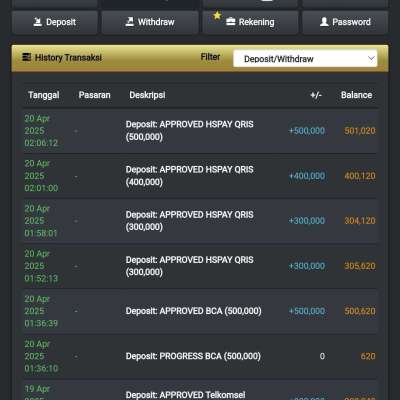The height and width of the screenshot is (400, 400).
Task: Click the +400,000 amount entry
Action: tap(307, 176)
